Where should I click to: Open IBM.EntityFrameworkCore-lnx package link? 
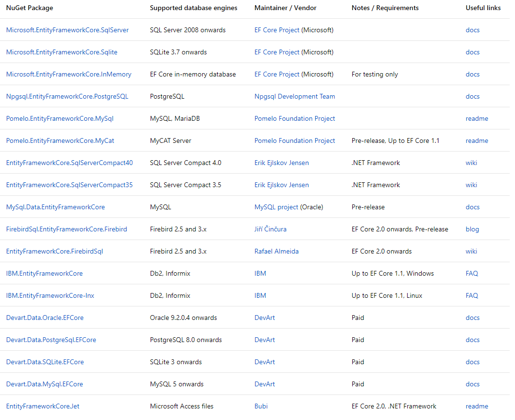[x=50, y=295]
